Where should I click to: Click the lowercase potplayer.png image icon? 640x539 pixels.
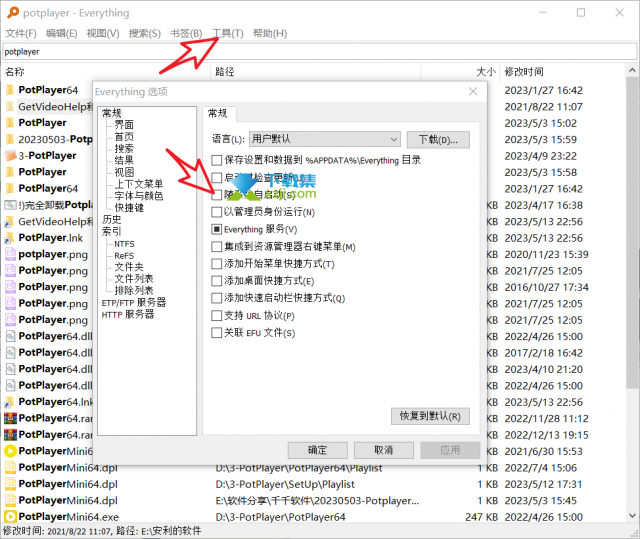point(10,254)
